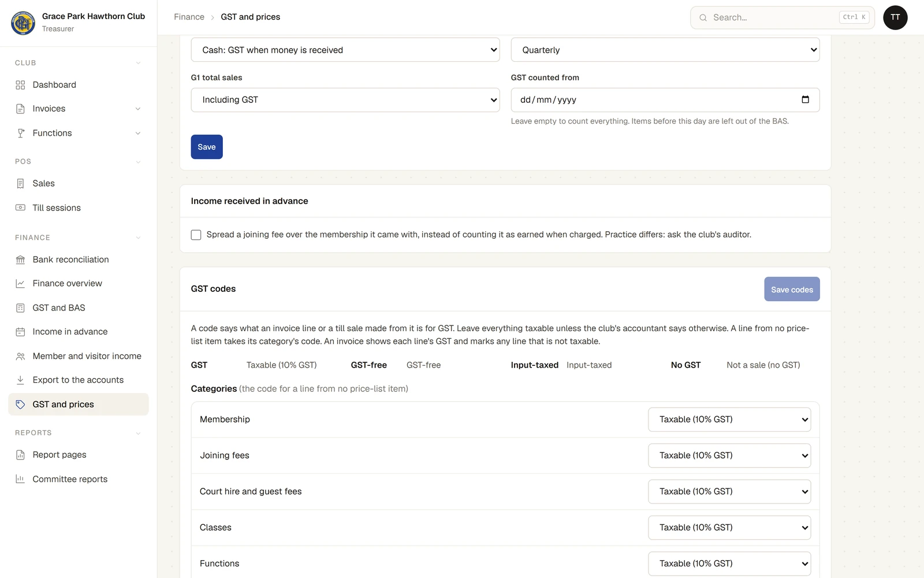Open the calendar picker in GST counted from
The image size is (924, 578).
[805, 99]
